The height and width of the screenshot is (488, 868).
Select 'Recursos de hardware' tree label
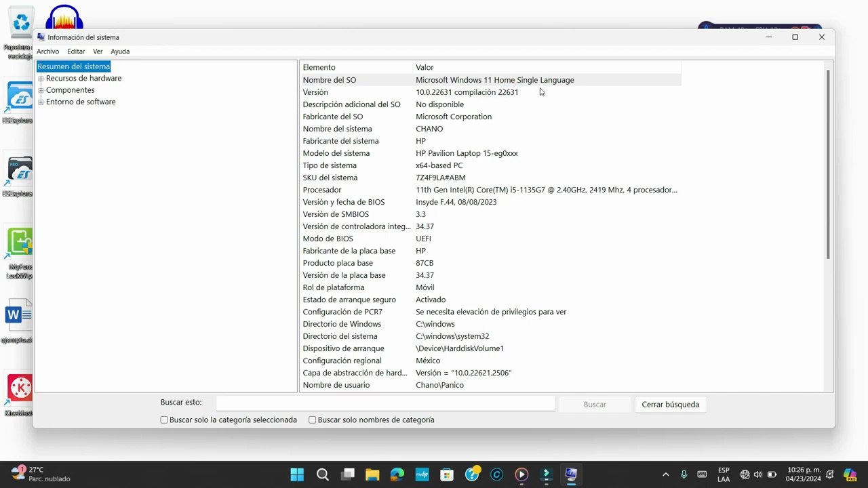point(83,79)
